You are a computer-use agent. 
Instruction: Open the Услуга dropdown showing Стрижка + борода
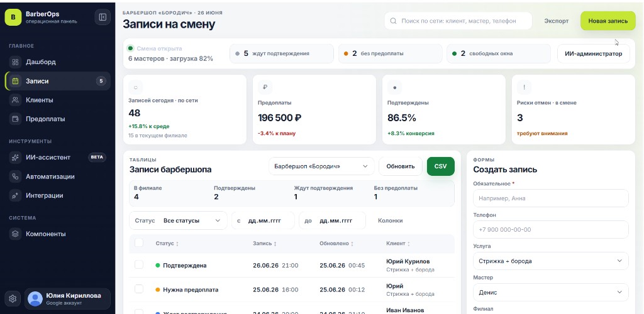(x=551, y=261)
